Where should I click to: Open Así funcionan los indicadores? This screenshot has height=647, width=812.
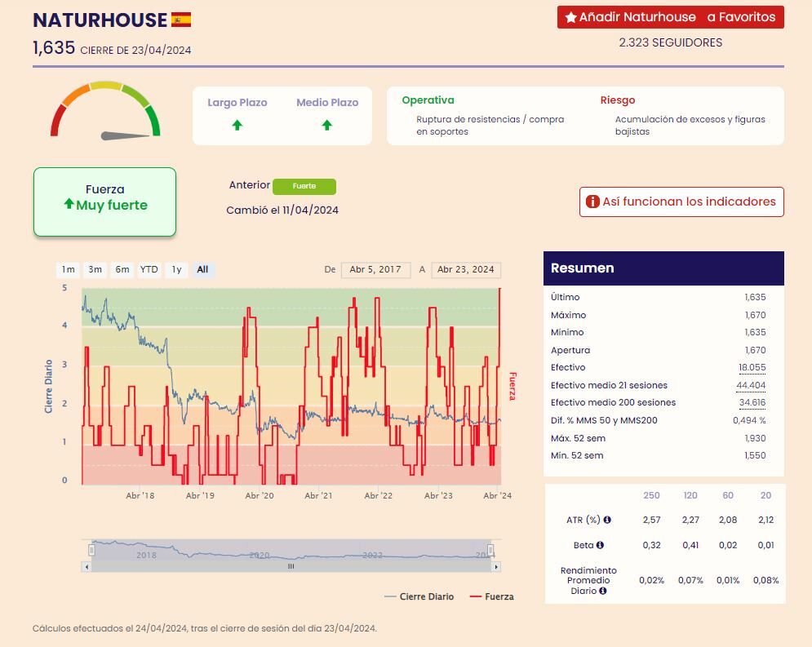click(681, 202)
